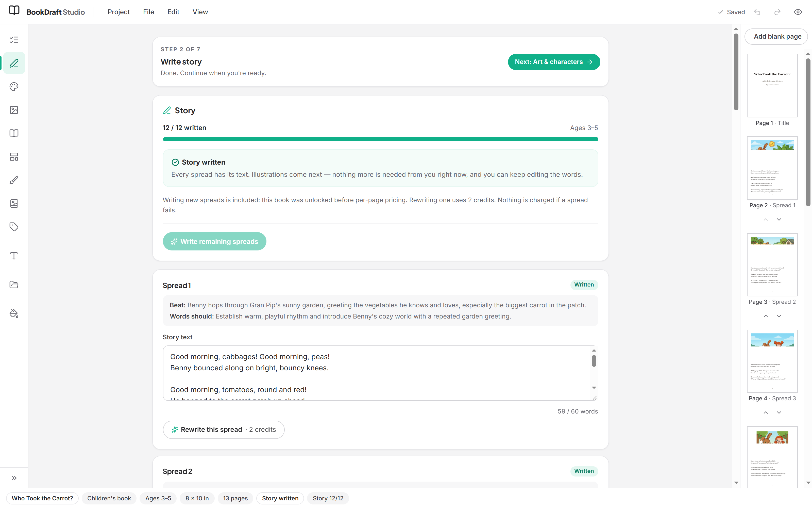Open the View menu
The image size is (812, 508).
tap(200, 12)
